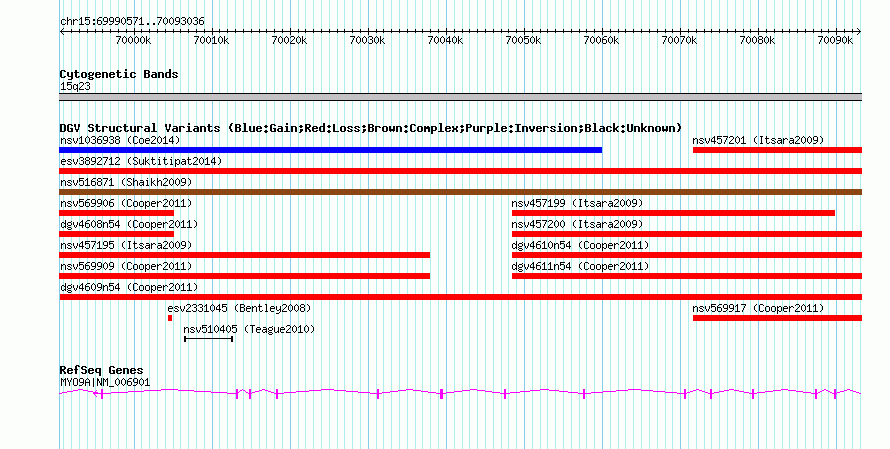The image size is (890, 449).
Task: Select the red bar under nsv457195
Action: tap(245, 255)
